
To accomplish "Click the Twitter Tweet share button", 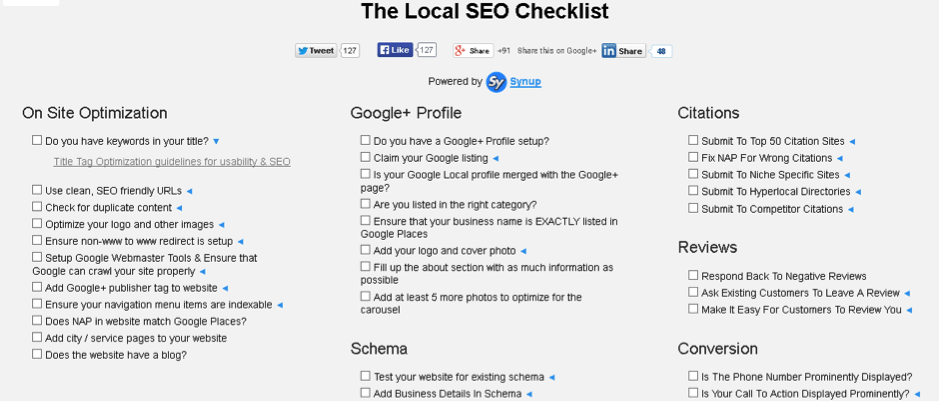I will [x=316, y=50].
